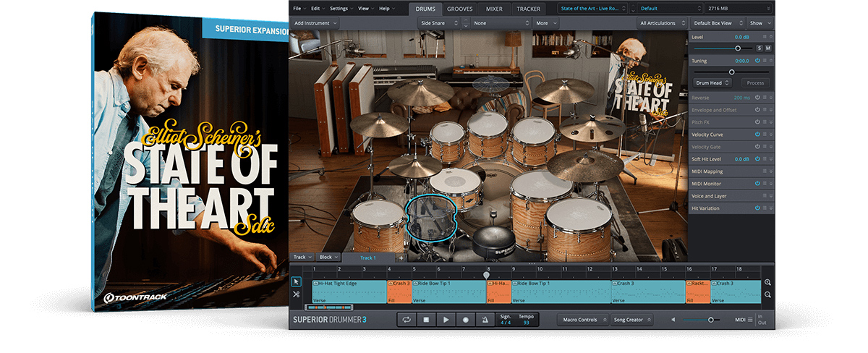This screenshot has width=868, height=353.
Task: Select the DRUMS tab
Action: point(425,9)
